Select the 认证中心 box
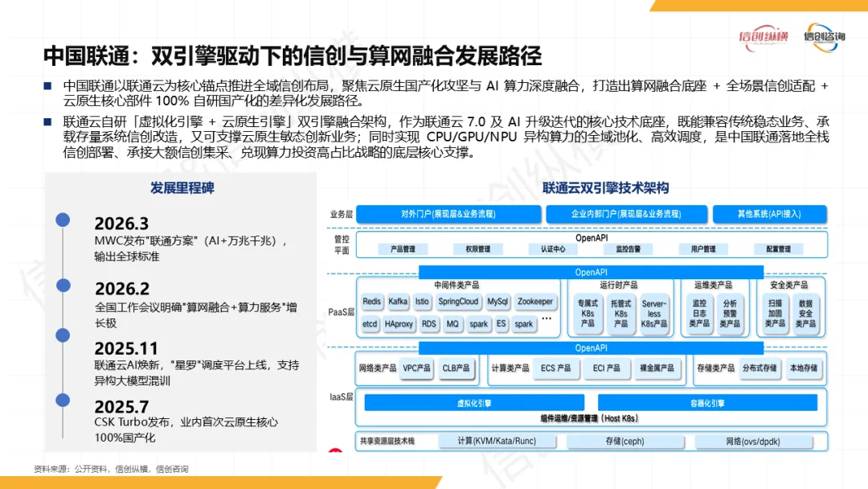The width and height of the screenshot is (868, 489). point(553,249)
